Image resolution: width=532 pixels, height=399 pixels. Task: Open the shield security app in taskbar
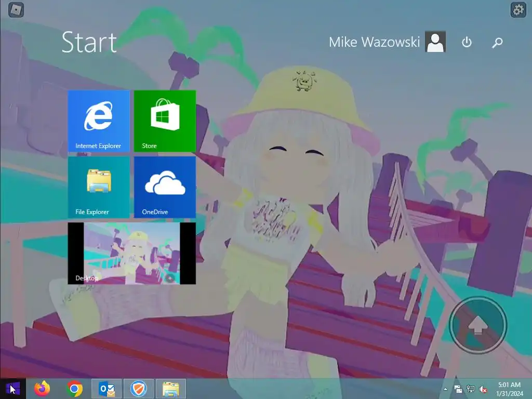coord(138,389)
